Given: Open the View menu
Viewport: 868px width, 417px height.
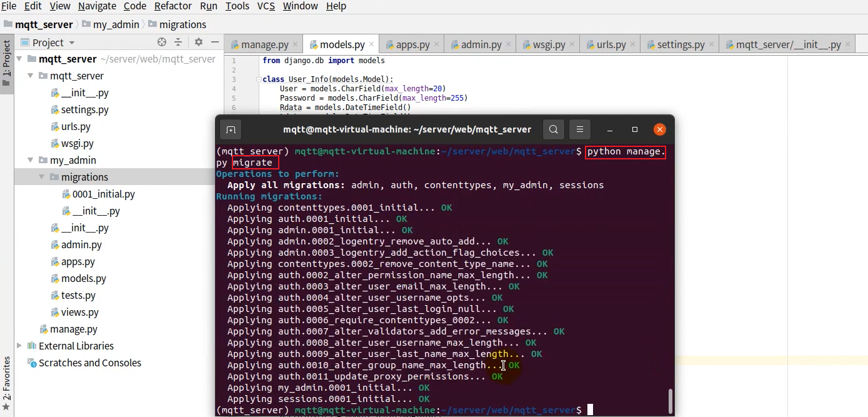Looking at the screenshot, I should [60, 6].
